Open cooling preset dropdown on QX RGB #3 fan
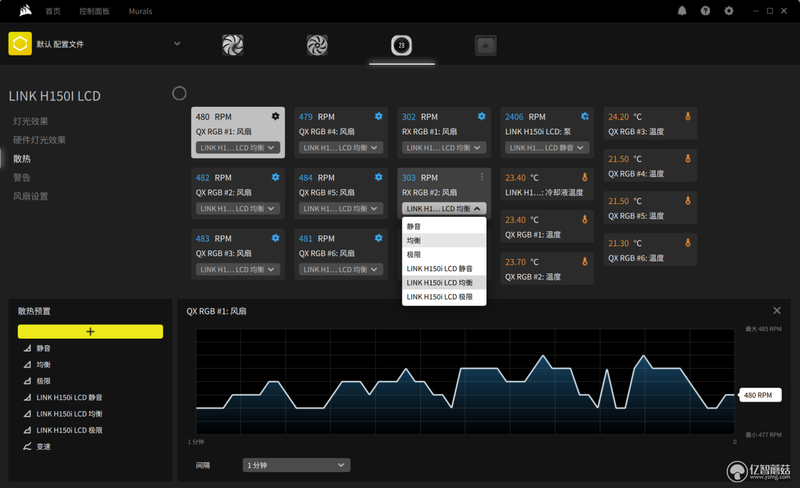 coord(238,269)
